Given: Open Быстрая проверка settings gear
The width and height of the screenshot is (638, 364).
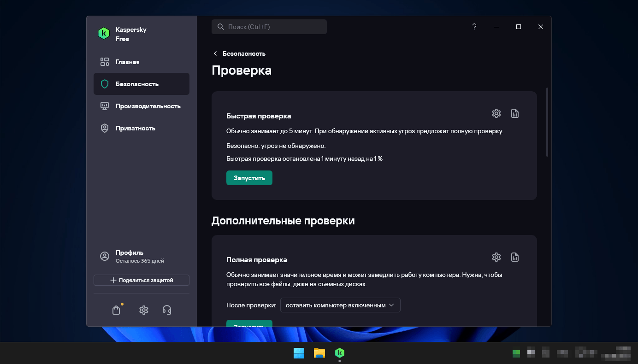Looking at the screenshot, I should tap(496, 113).
